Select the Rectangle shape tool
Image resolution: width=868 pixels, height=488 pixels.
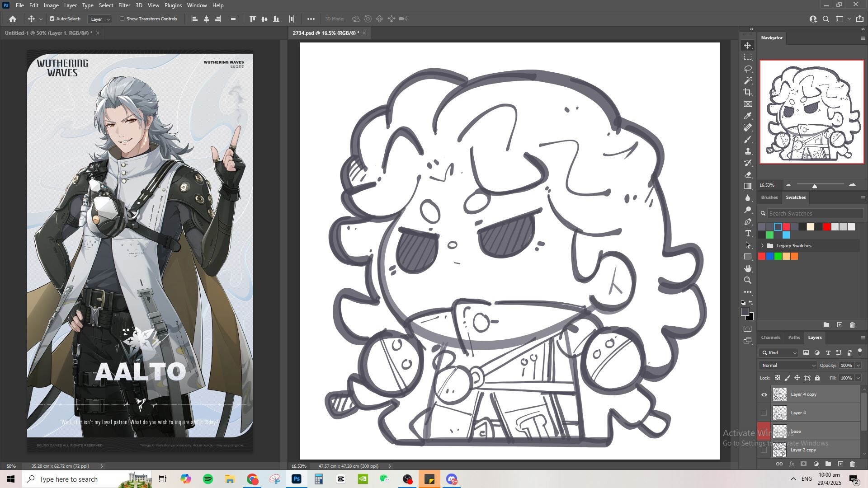(748, 257)
